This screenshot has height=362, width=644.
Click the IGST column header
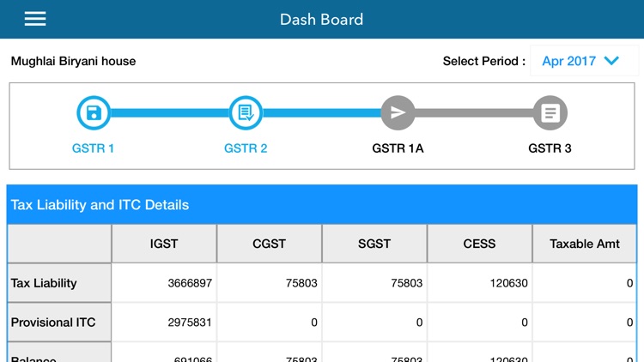164,244
